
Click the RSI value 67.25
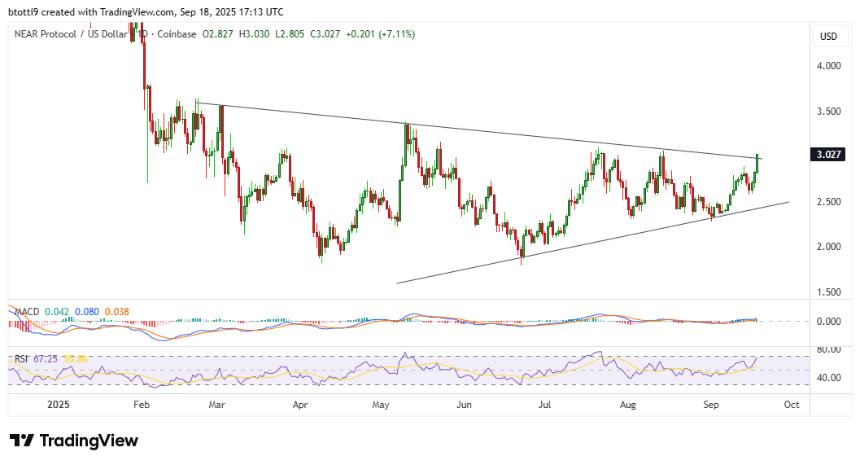point(46,357)
